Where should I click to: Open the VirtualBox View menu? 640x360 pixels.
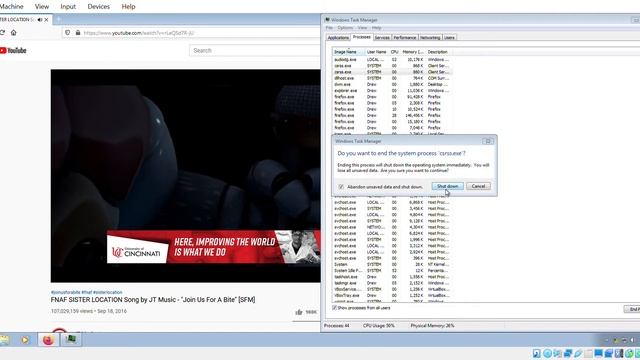pos(42,7)
